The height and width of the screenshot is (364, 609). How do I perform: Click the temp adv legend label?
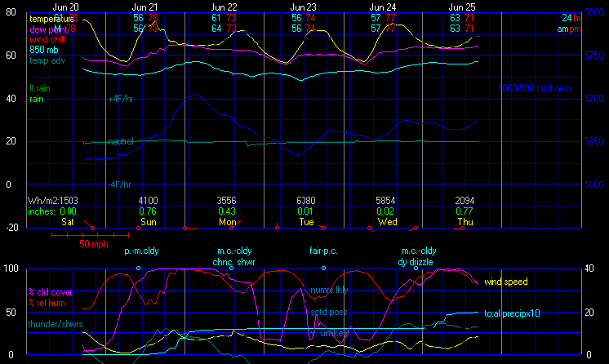47,60
